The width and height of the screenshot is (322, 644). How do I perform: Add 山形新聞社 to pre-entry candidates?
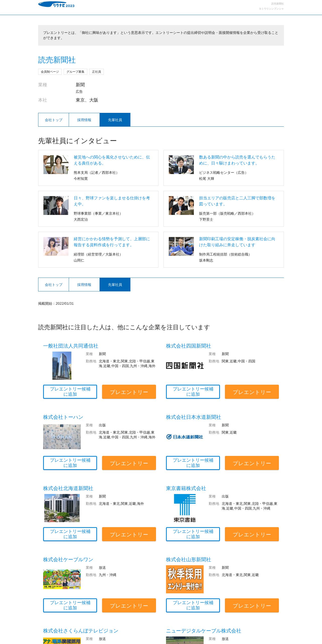point(193,605)
